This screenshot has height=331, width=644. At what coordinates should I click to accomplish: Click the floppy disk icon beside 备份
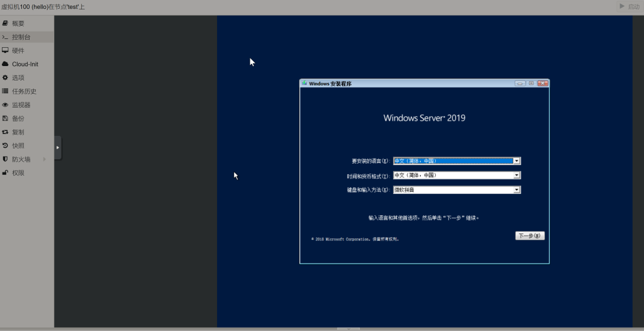click(x=5, y=118)
